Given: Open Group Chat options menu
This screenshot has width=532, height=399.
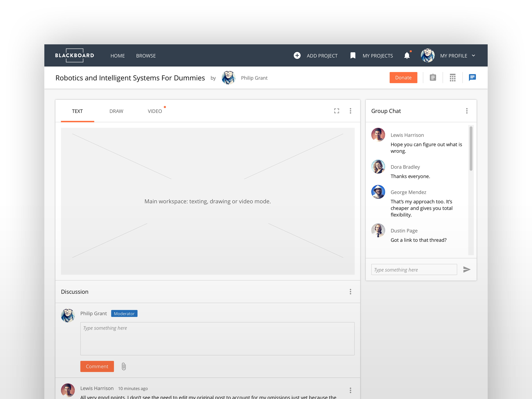Looking at the screenshot, I should (467, 111).
